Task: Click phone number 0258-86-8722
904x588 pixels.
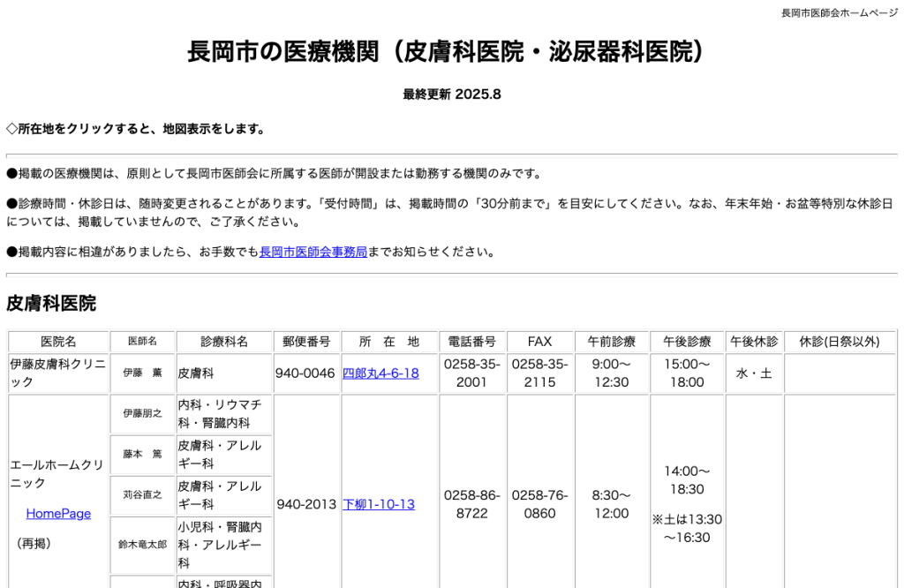Action: click(x=472, y=504)
